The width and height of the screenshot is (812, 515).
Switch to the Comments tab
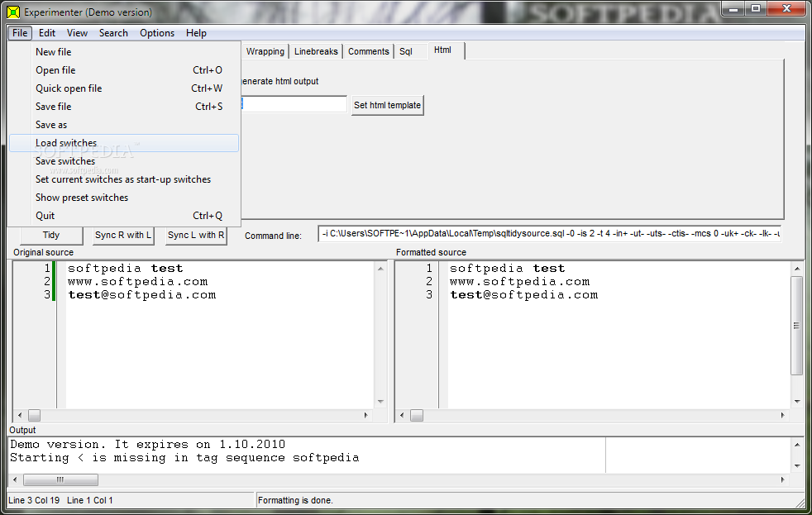click(x=368, y=51)
